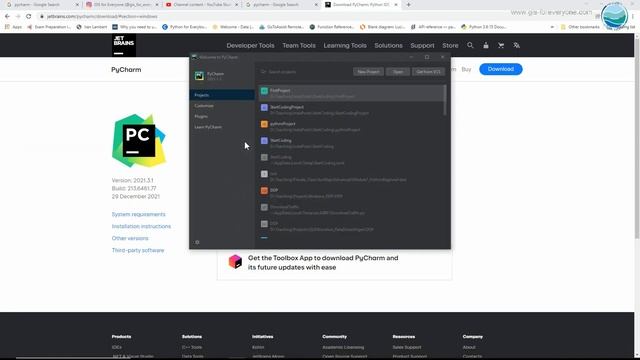Click the orange pythonProject icon

264,124
